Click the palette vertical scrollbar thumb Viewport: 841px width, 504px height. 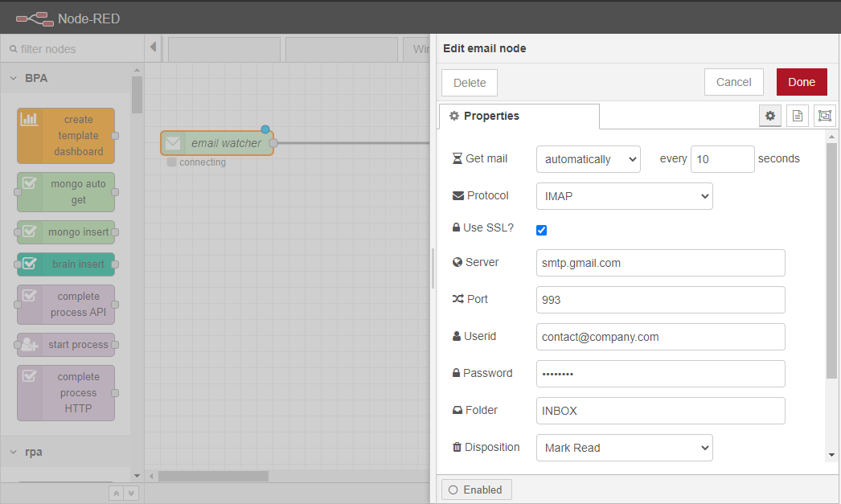point(137,94)
